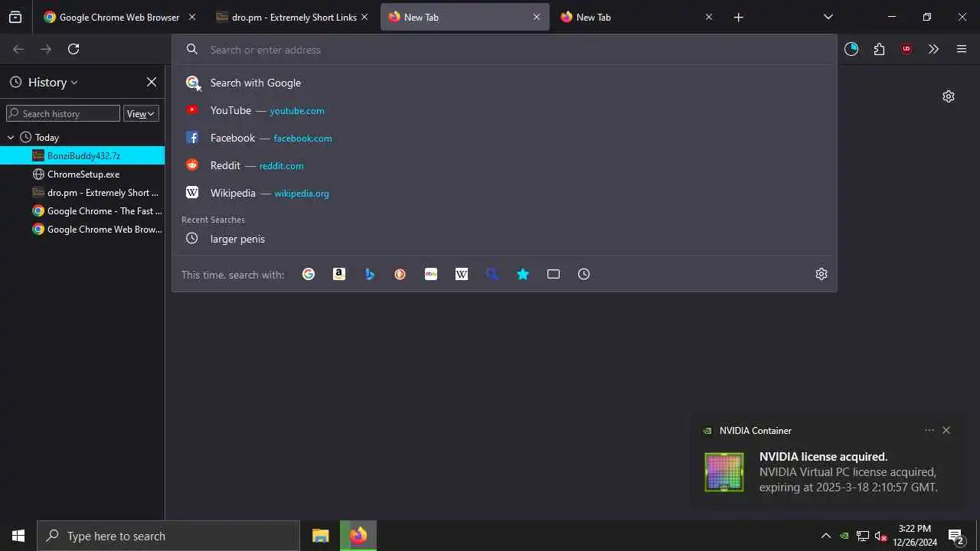Close the dro.pm tab

(364, 17)
